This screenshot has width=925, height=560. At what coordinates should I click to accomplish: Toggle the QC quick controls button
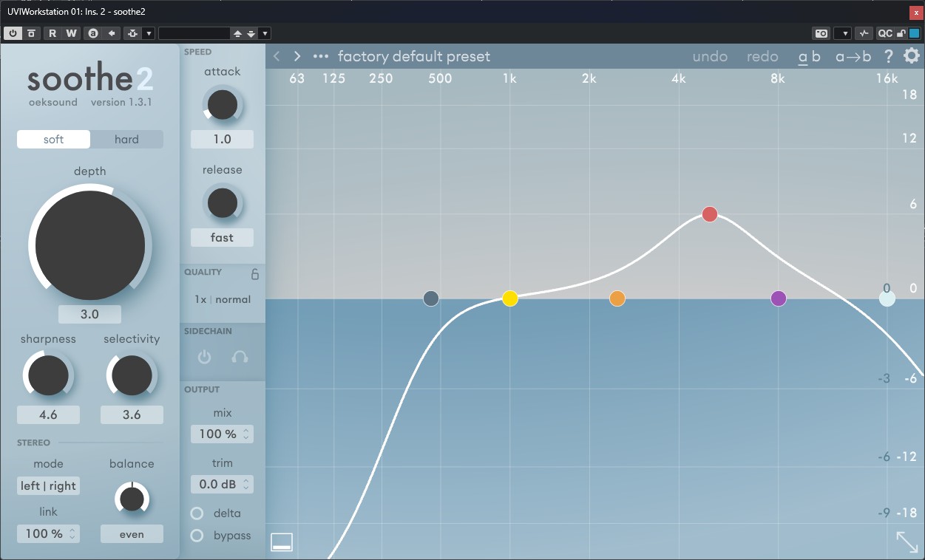point(885,33)
